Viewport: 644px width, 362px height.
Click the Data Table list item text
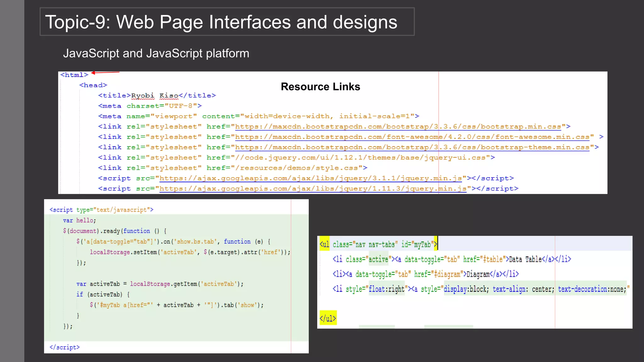point(525,259)
